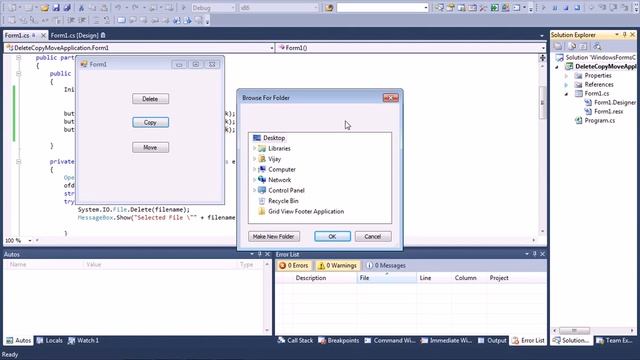Open the Immediate Window tab
Image resolution: width=640 pixels, height=360 pixels.
coord(446,340)
